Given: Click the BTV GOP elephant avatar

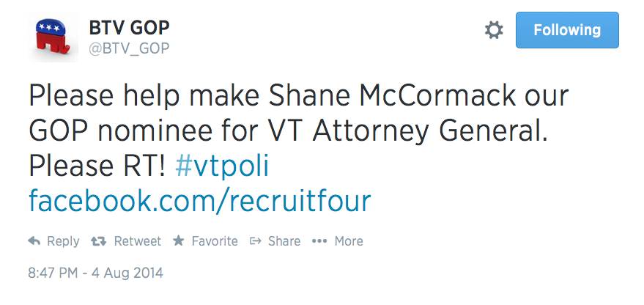Looking at the screenshot, I should pos(57,39).
